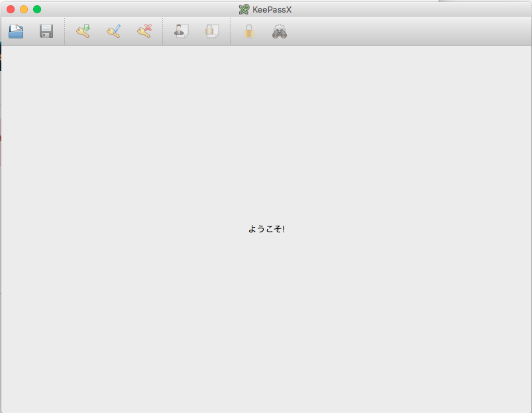Viewport: 532px width, 413px height.
Task: Copy the password to the clipboard via the padlock page icon
Action: click(212, 31)
